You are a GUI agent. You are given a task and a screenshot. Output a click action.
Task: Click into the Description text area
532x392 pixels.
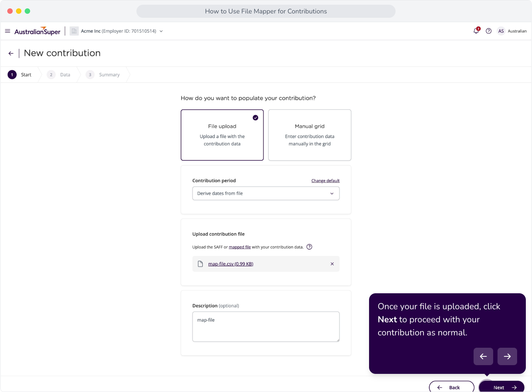point(266,327)
